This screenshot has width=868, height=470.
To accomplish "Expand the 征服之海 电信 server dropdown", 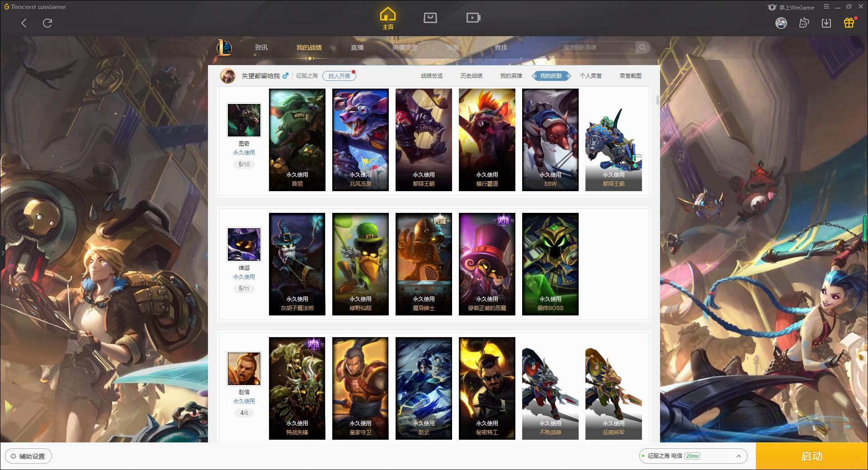I will tap(693, 456).
